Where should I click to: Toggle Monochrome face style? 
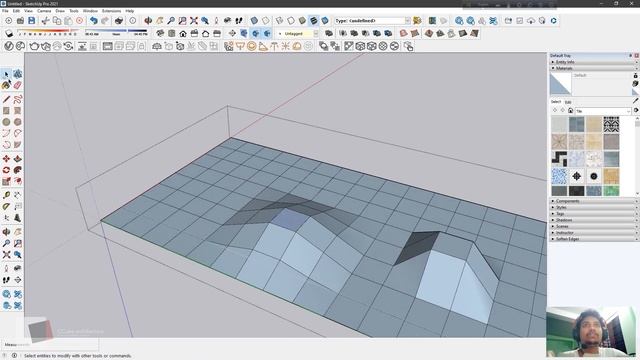[x=325, y=20]
